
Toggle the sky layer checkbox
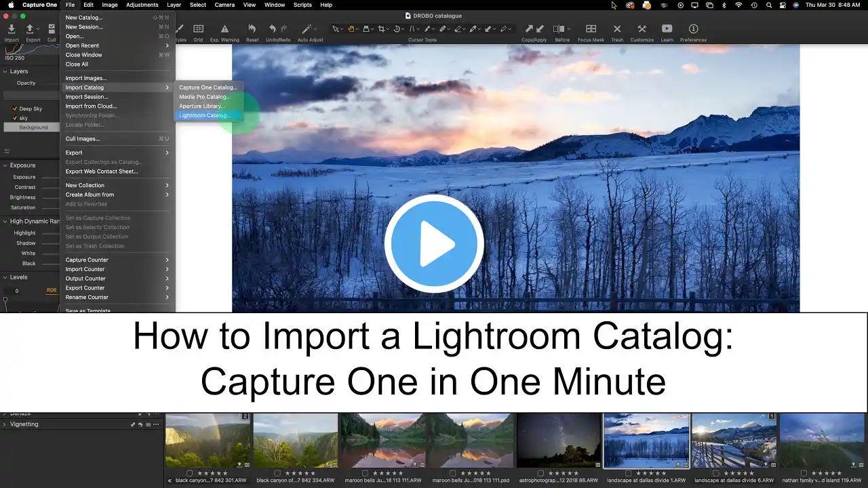tap(15, 118)
